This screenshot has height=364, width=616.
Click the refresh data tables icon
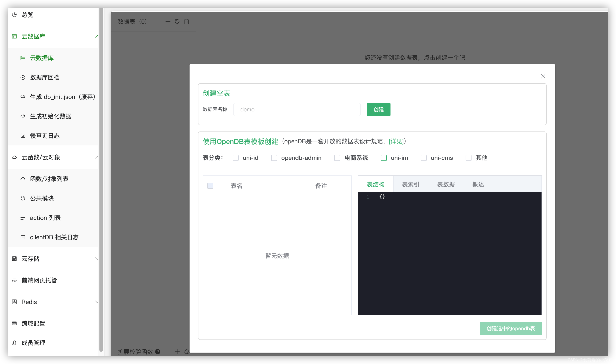point(177,22)
